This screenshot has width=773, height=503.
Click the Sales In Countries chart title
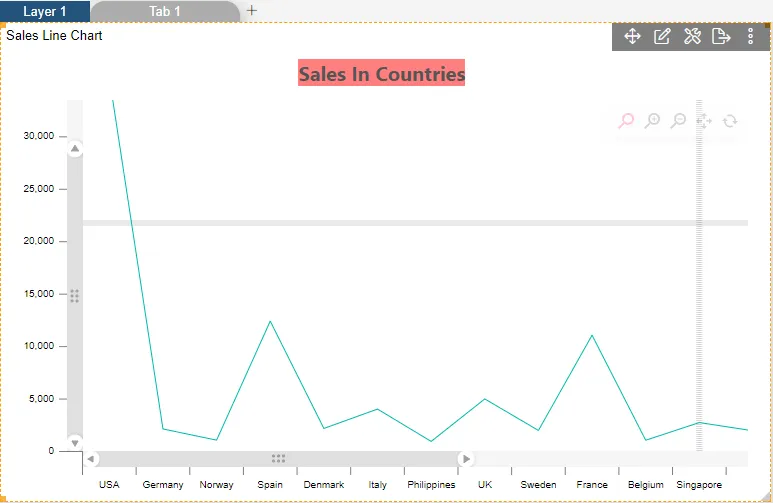tap(381, 74)
